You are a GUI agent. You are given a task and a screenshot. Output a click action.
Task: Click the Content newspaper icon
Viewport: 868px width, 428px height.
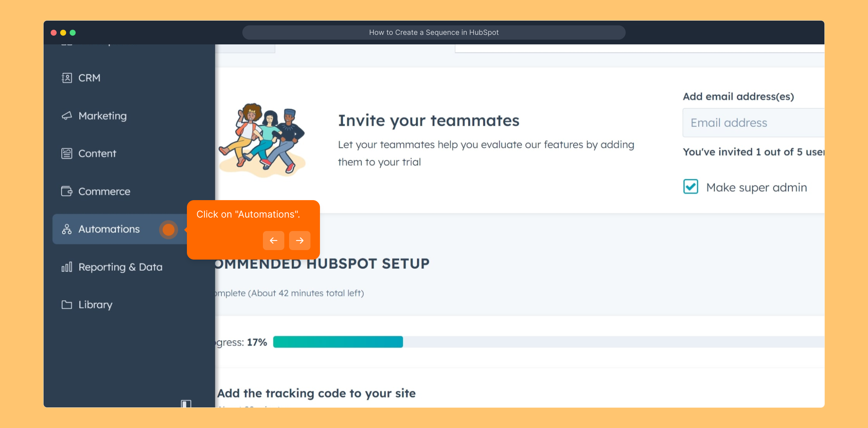[67, 153]
